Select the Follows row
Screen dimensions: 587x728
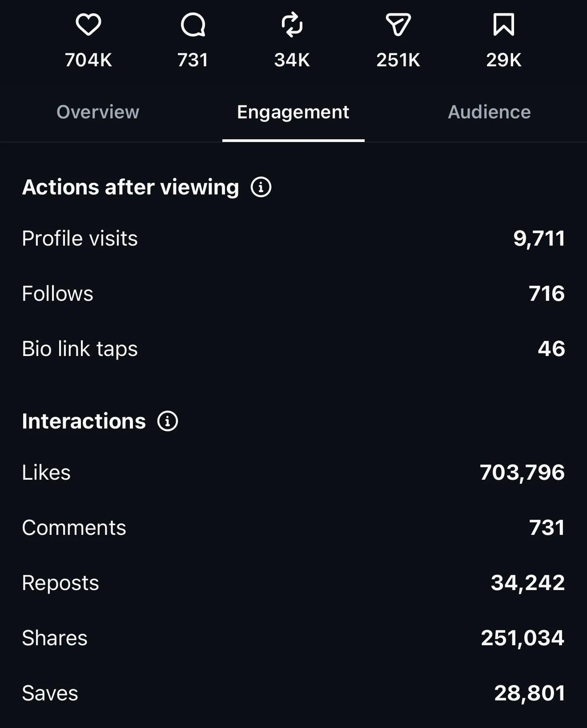click(293, 294)
